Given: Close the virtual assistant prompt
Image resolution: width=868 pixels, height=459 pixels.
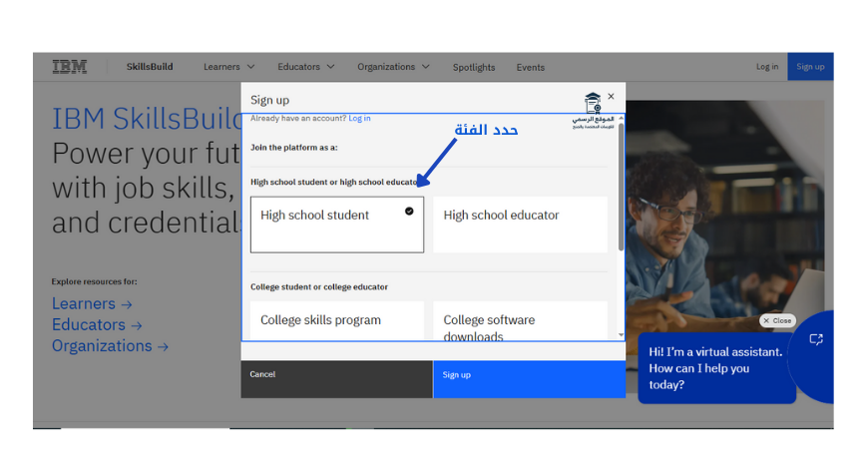Looking at the screenshot, I should point(777,320).
